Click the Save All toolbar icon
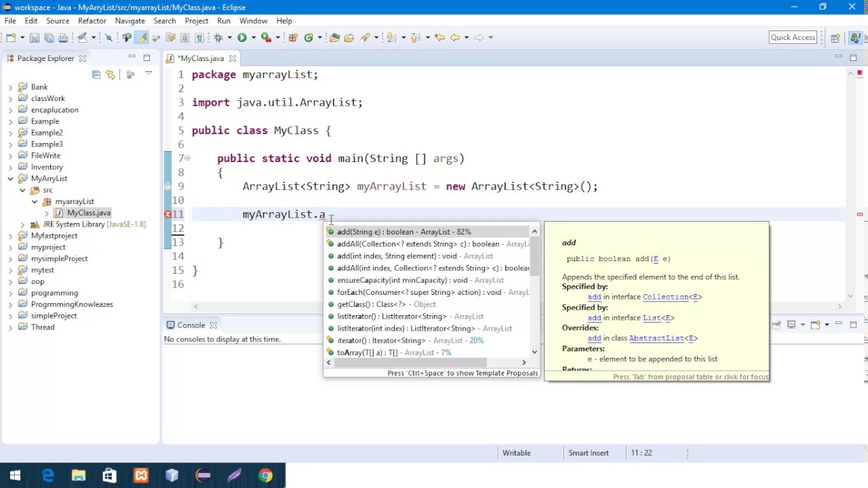The image size is (868, 488). click(49, 38)
